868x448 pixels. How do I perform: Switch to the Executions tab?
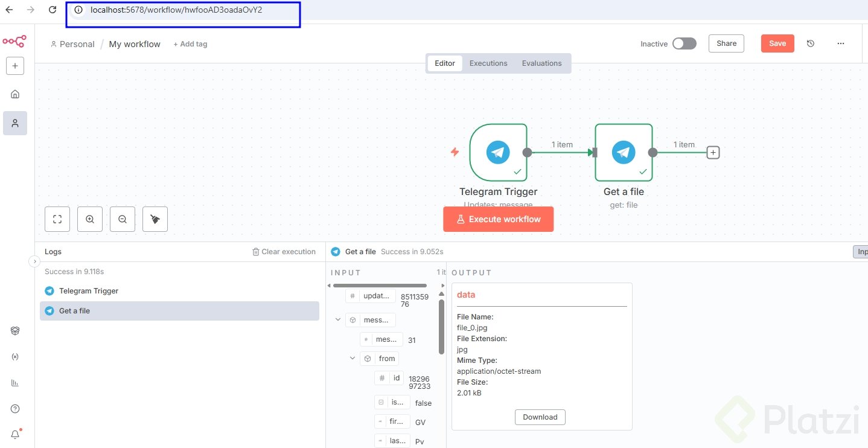[x=488, y=63]
